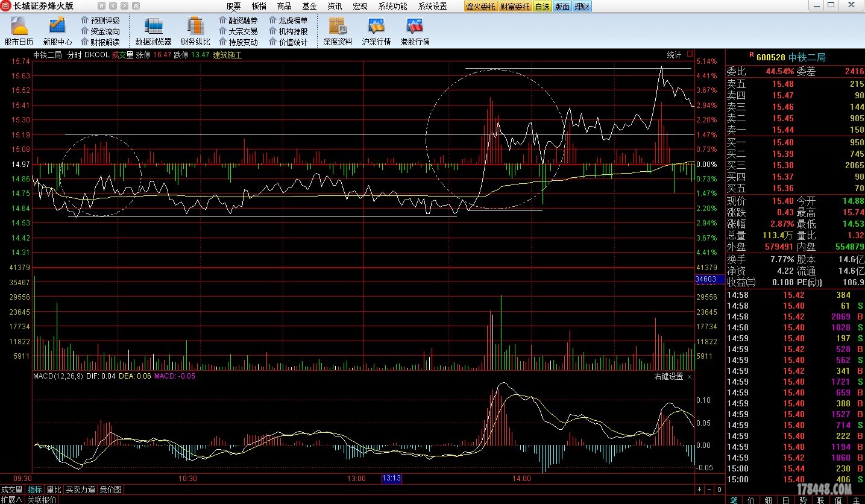Open the 商品 menu

click(x=284, y=6)
